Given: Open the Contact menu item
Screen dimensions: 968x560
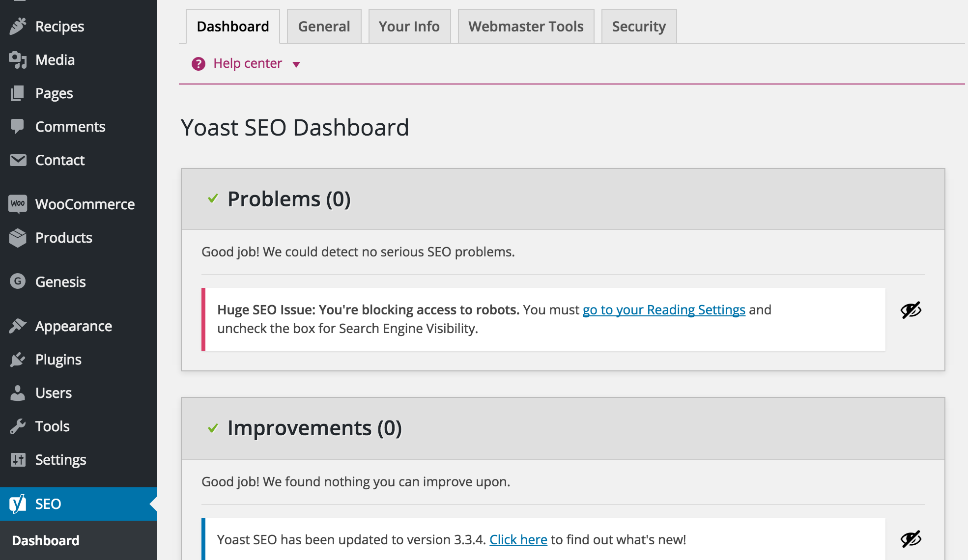Looking at the screenshot, I should click(x=79, y=160).
